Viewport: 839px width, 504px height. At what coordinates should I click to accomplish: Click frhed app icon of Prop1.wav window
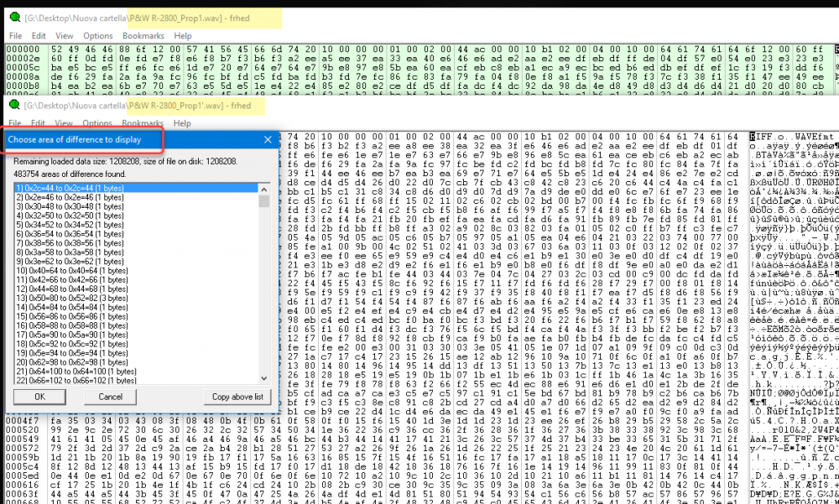coord(15,18)
